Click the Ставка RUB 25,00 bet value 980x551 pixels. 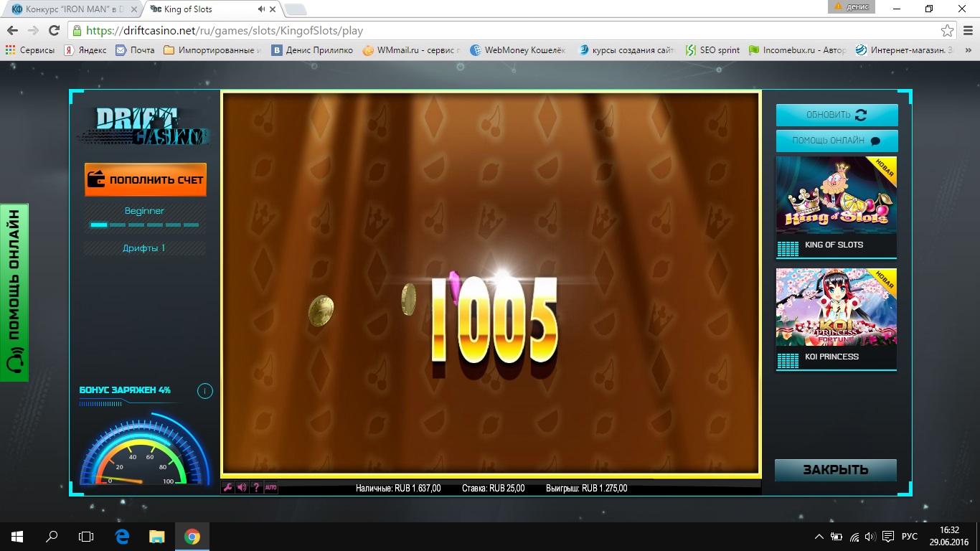494,489
